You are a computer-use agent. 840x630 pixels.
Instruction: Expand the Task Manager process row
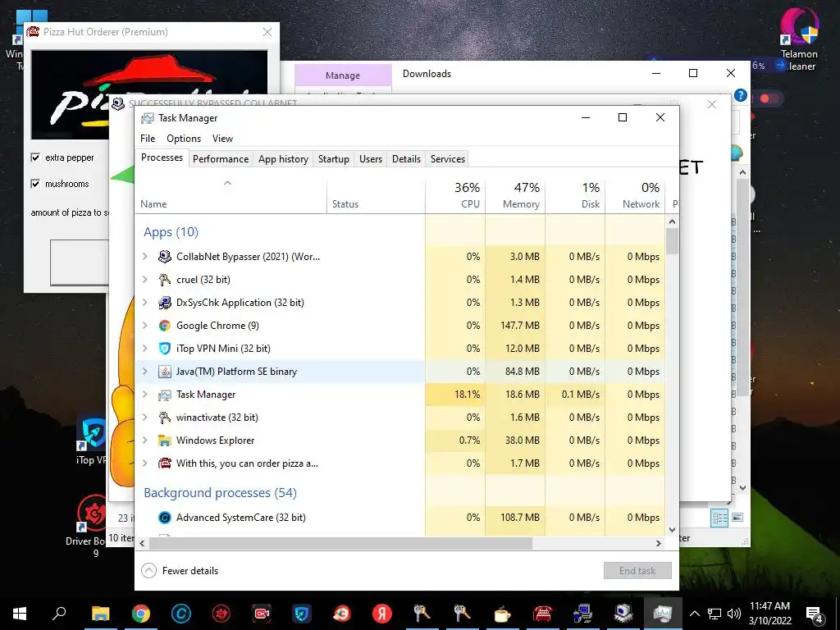pos(144,395)
